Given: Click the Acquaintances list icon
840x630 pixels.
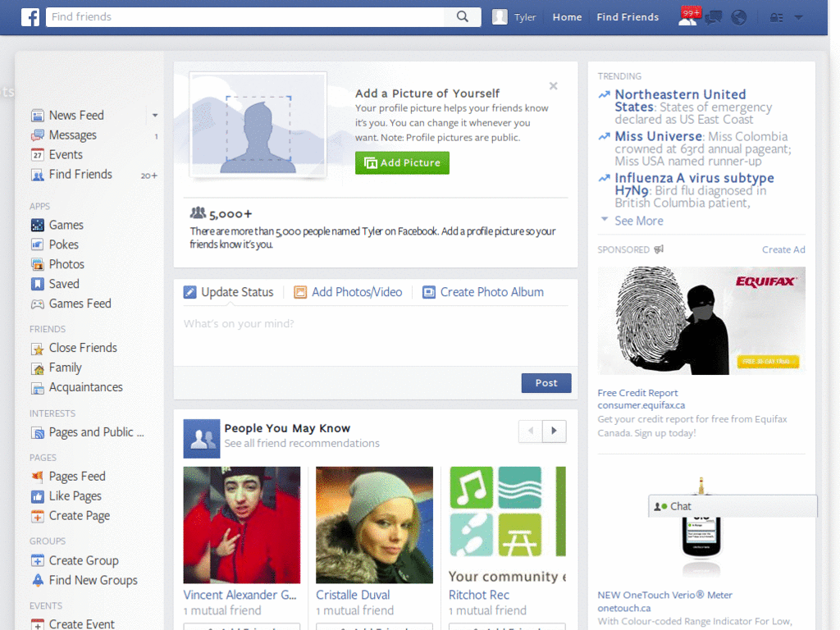Looking at the screenshot, I should (38, 388).
